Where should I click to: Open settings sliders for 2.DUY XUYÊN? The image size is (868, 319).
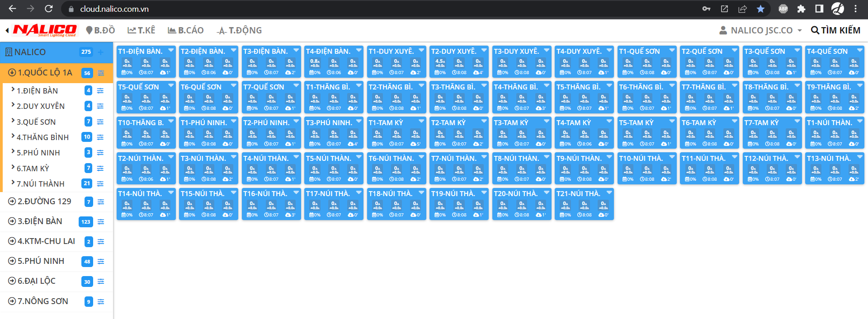point(100,106)
